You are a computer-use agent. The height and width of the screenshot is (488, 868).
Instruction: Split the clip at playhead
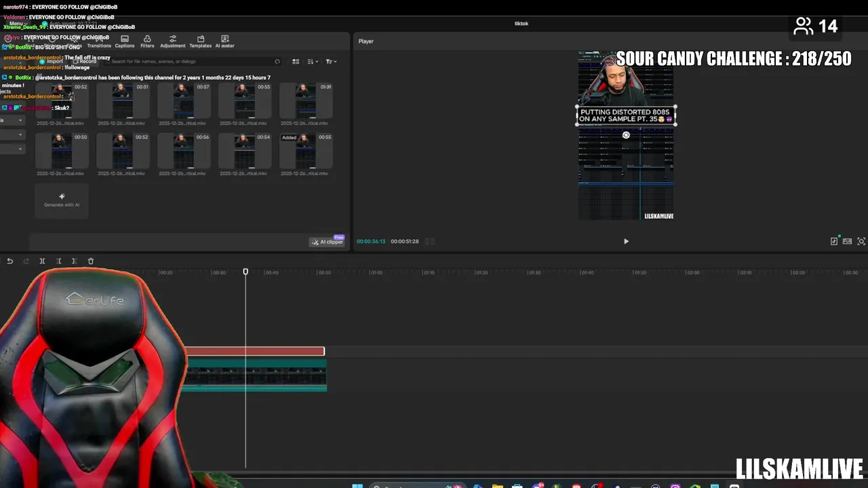(42, 261)
